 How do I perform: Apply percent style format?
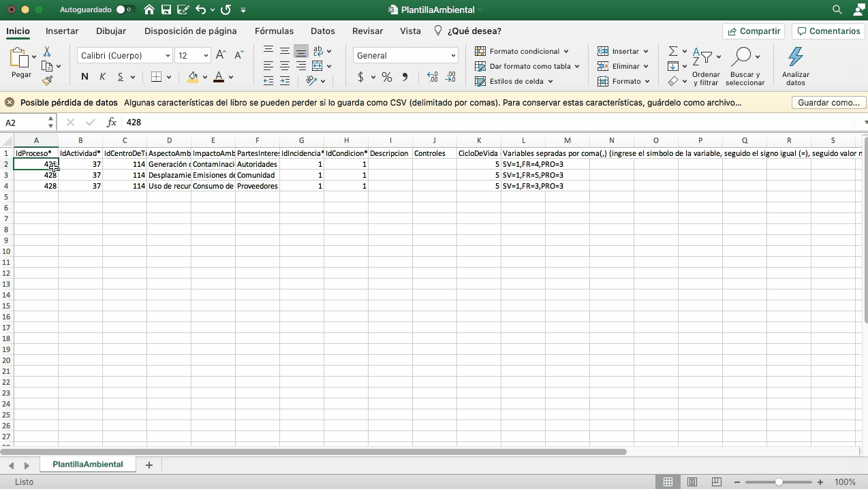click(x=387, y=77)
